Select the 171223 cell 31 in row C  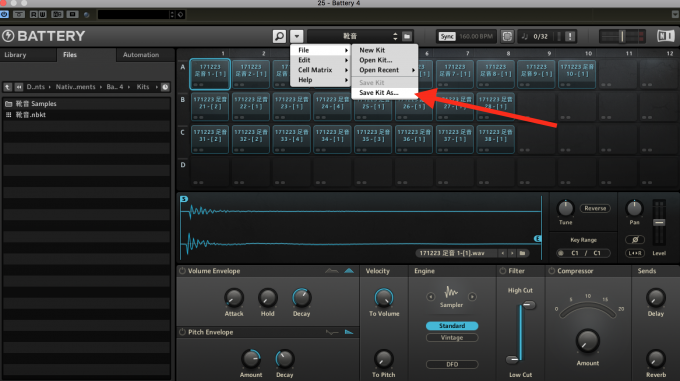[210, 139]
